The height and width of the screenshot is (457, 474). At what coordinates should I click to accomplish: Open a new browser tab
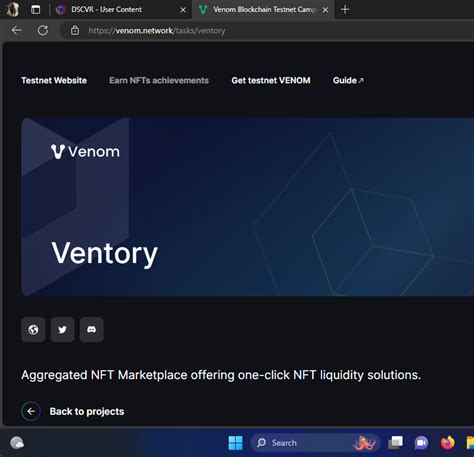tap(345, 10)
